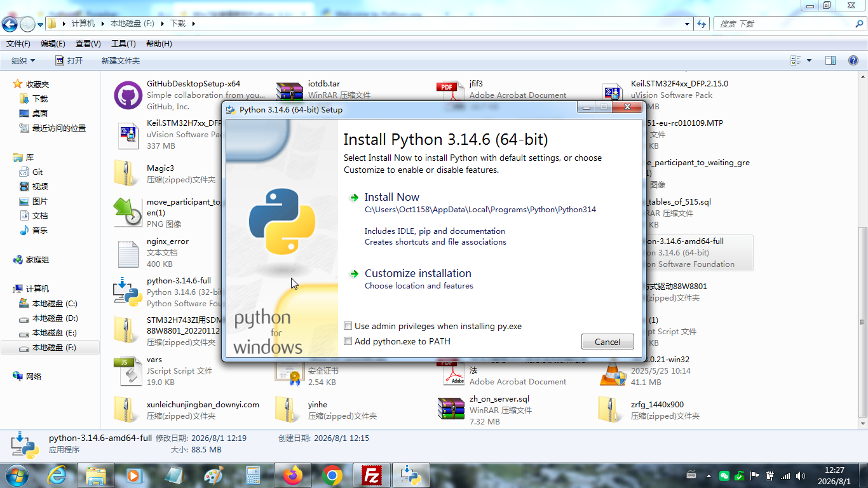Click the Explorer forward arrow button
Image resolution: width=868 pixels, height=488 pixels.
click(27, 24)
